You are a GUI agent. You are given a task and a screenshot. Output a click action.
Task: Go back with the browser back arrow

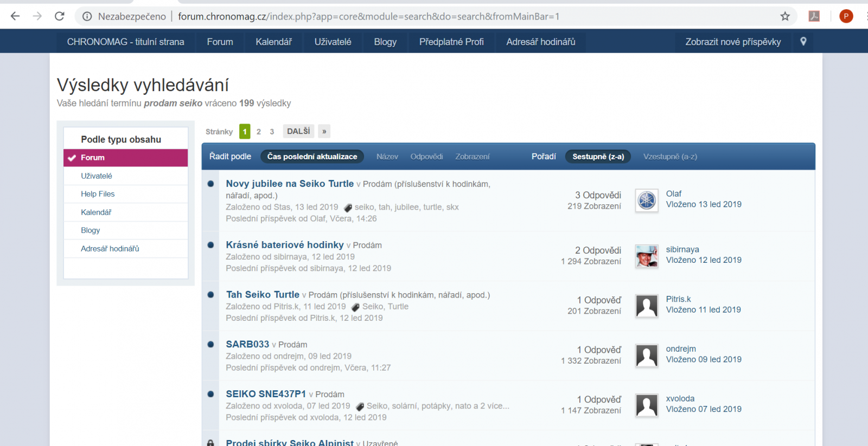pos(15,16)
